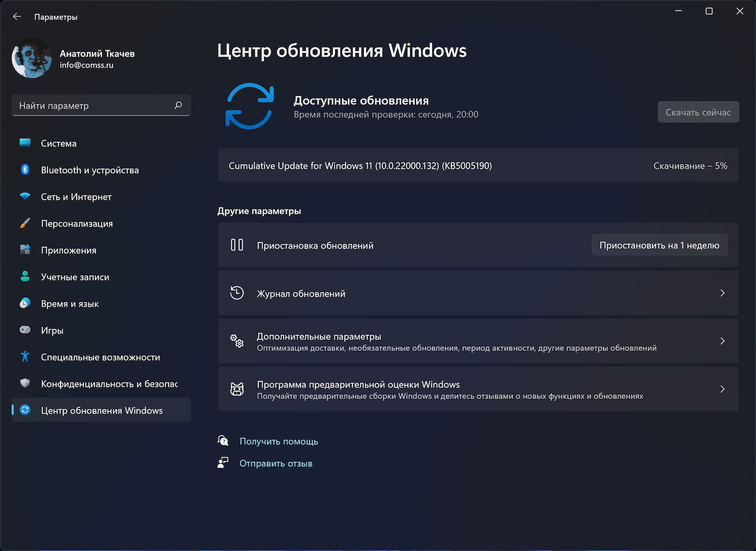This screenshot has height=551, width=756.
Task: Expand Дополнительные параметры via its chevron
Action: click(722, 341)
